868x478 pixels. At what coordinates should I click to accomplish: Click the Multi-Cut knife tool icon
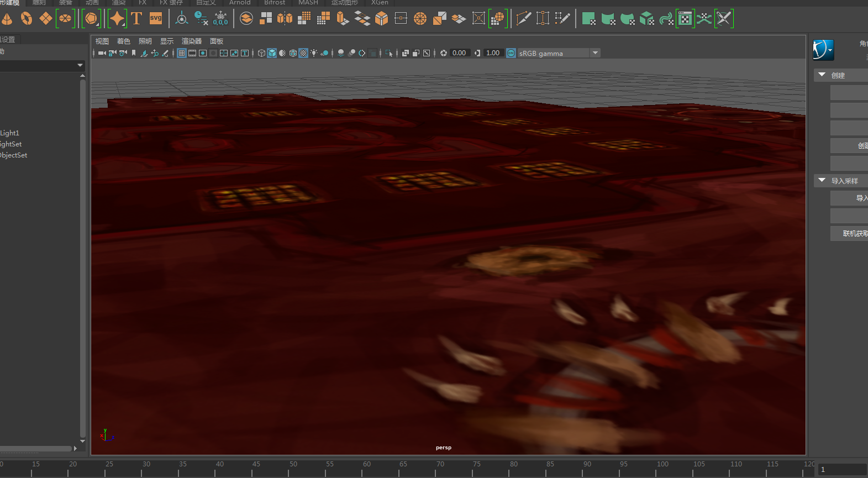523,19
